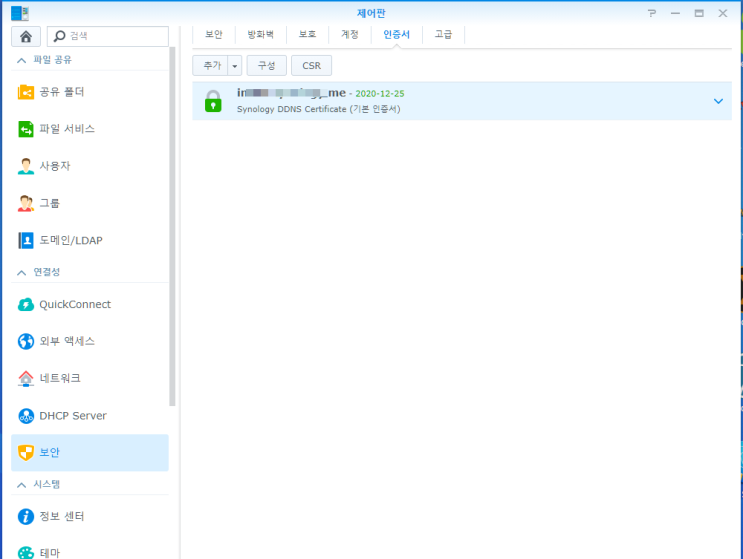Open the QuickConnect cloud icon

point(26,305)
